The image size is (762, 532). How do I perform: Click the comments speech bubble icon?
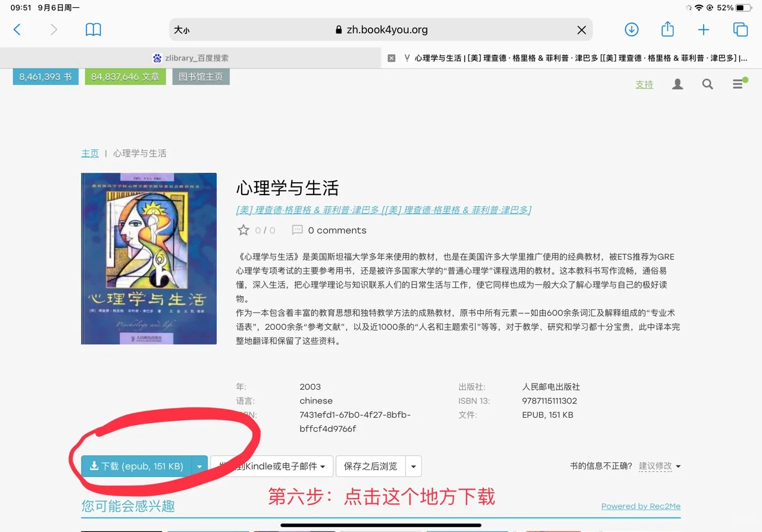[x=297, y=230]
